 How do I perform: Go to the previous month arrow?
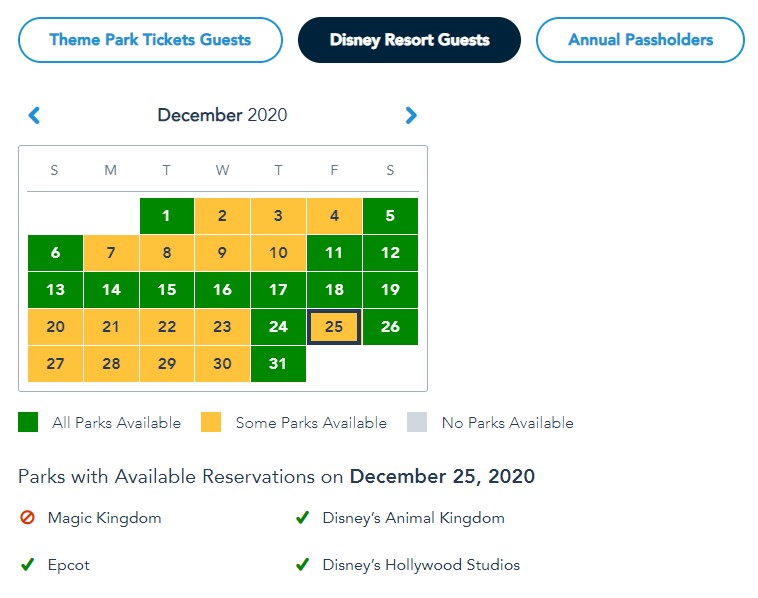coord(35,116)
